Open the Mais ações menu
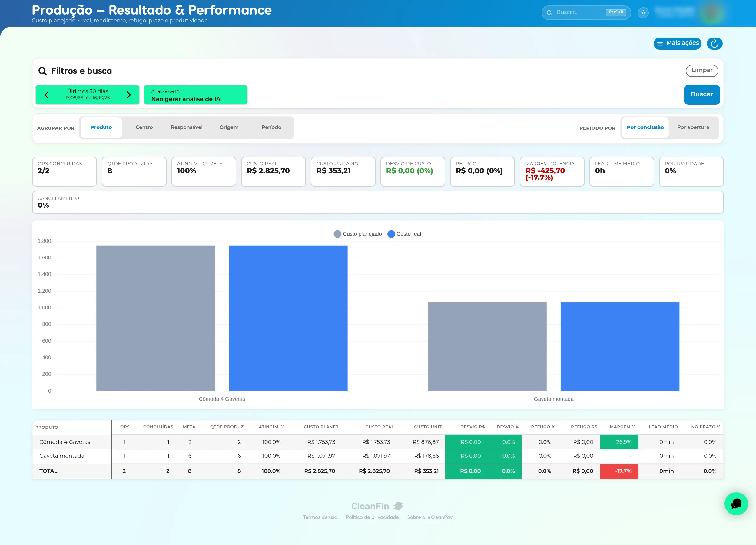Screen dimensions: 756x545 point(677,43)
